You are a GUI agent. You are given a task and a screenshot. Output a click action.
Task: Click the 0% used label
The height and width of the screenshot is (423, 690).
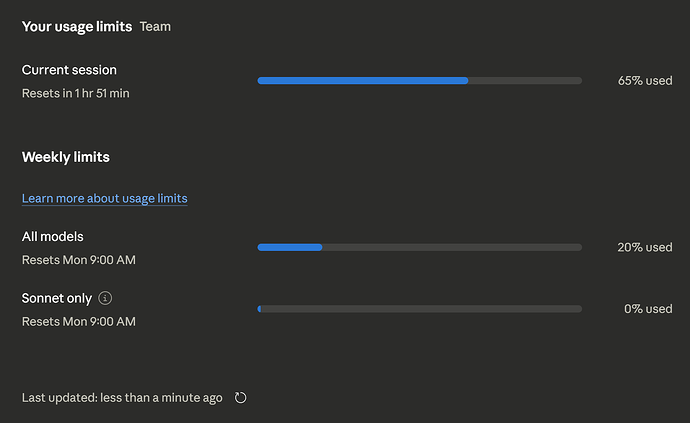click(648, 309)
